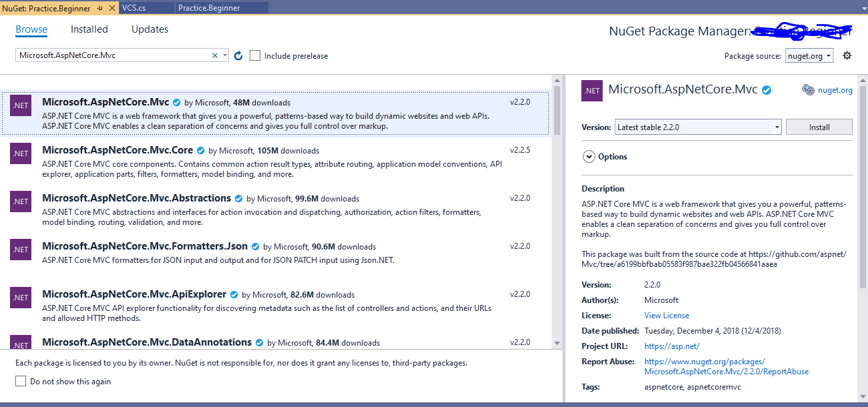The image size is (868, 407).
Task: Click '105M downloads' text
Action: [x=288, y=151]
